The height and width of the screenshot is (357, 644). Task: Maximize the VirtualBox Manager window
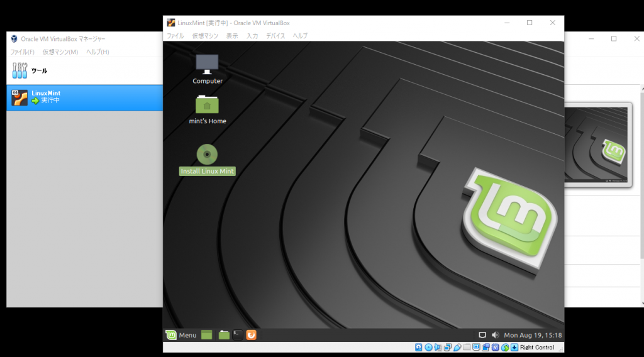(x=614, y=38)
